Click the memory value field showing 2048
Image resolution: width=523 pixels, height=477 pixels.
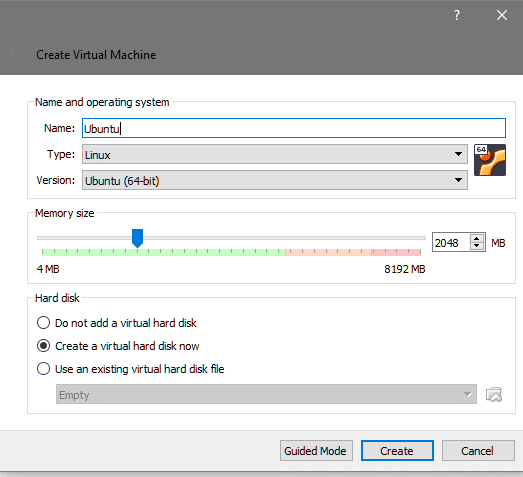(451, 243)
